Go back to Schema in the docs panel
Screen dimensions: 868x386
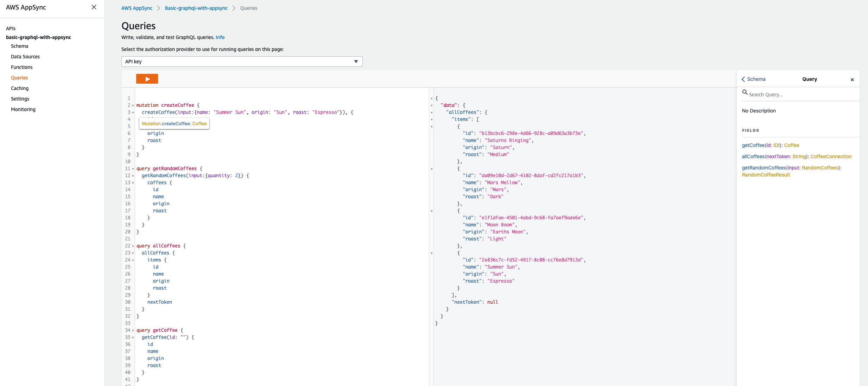pos(753,79)
